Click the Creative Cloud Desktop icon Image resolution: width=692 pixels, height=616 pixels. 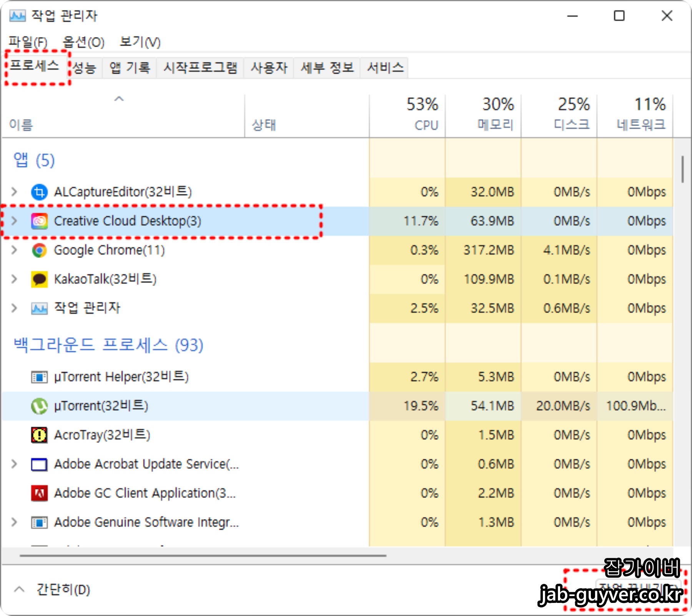tap(39, 221)
